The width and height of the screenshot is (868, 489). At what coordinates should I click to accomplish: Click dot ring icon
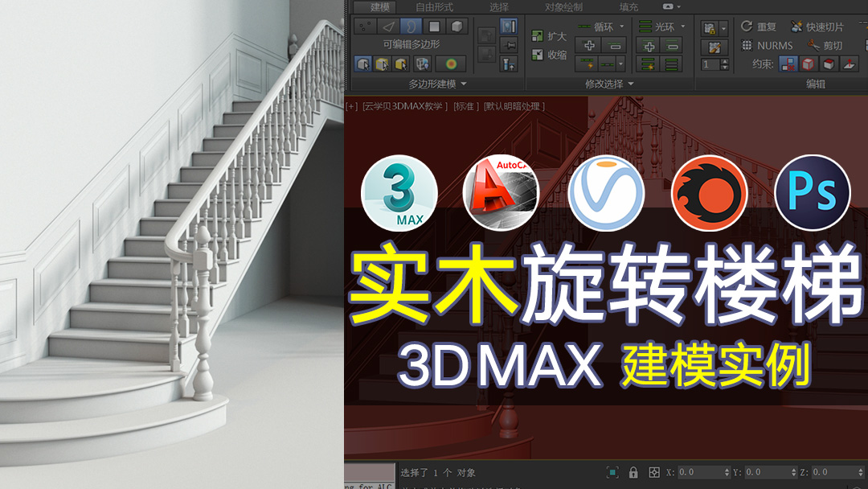pyautogui.click(x=672, y=64)
